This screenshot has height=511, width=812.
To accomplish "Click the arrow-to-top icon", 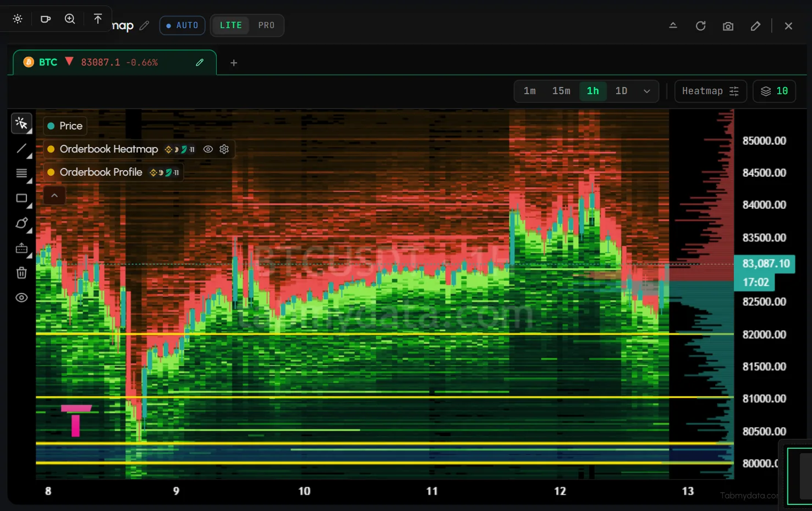I will [x=98, y=19].
